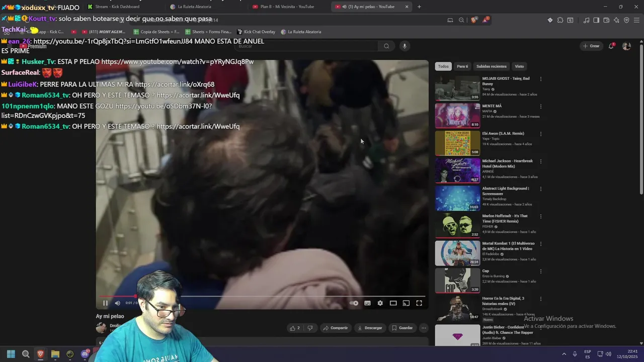Dislike the Ay mi pelao video
644x362 pixels.
310,328
